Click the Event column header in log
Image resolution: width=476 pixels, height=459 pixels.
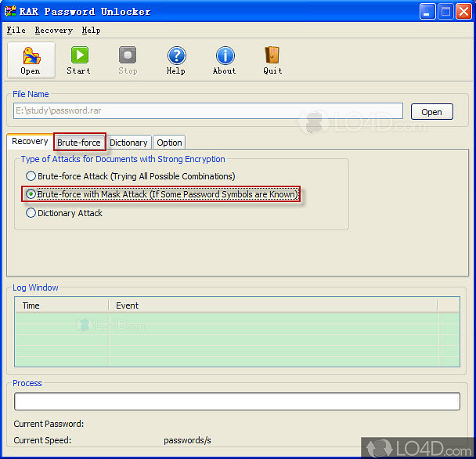pos(273,305)
